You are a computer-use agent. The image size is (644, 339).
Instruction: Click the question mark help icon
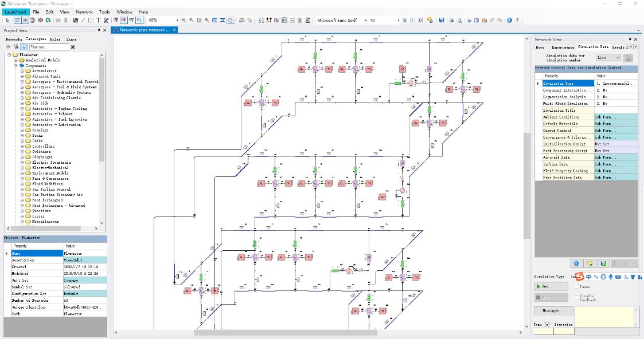click(x=518, y=20)
